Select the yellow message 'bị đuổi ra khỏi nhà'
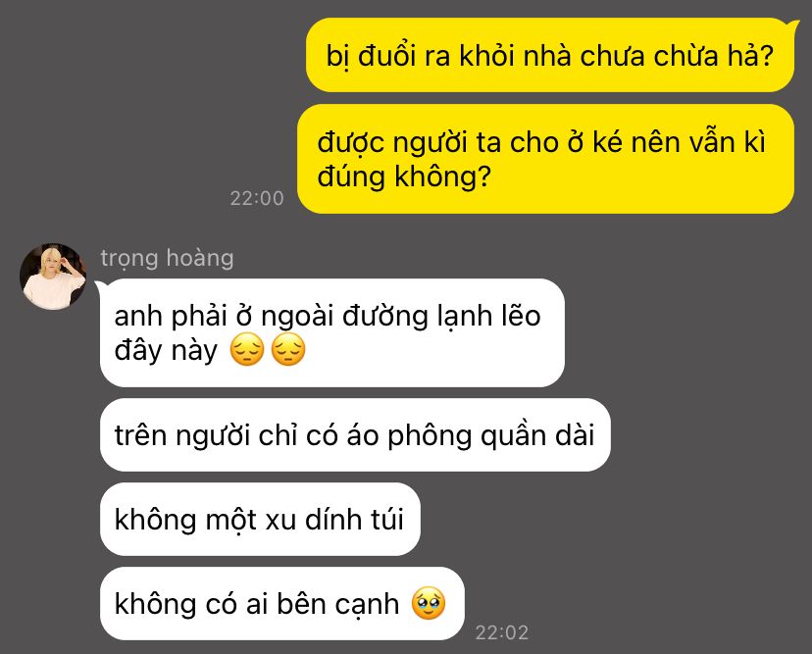The width and height of the screenshot is (812, 654). tap(550, 56)
